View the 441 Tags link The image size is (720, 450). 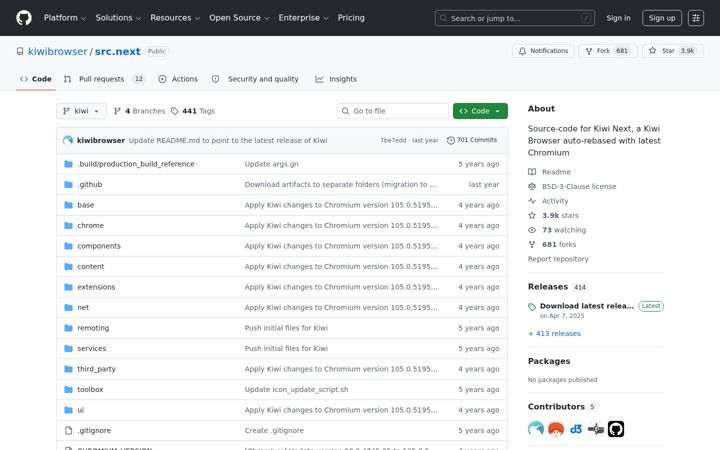click(193, 111)
